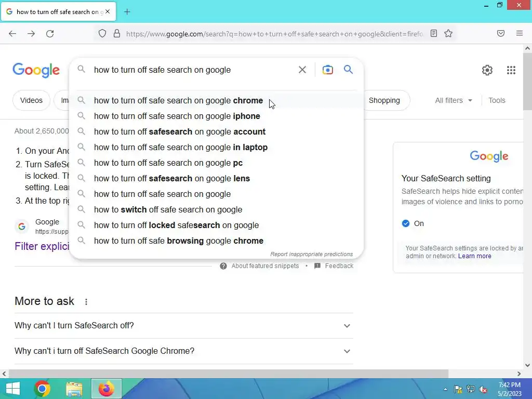Open a new tab with the plus button
The width and height of the screenshot is (532, 399).
tap(127, 12)
